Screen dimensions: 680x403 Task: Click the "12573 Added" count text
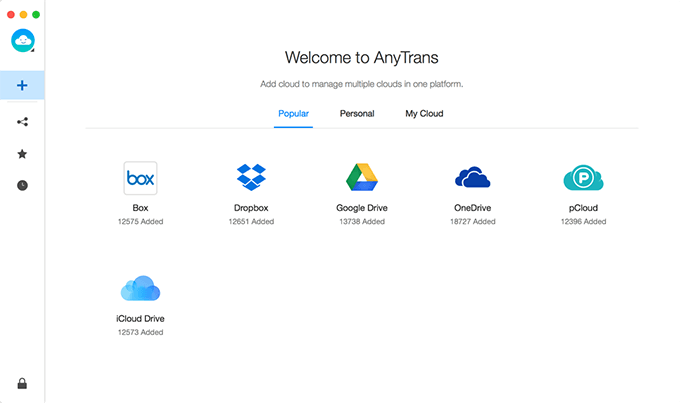click(x=141, y=332)
